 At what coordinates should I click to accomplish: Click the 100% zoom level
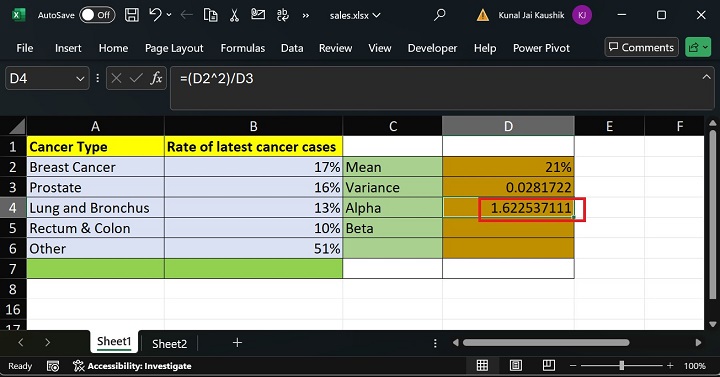(694, 366)
